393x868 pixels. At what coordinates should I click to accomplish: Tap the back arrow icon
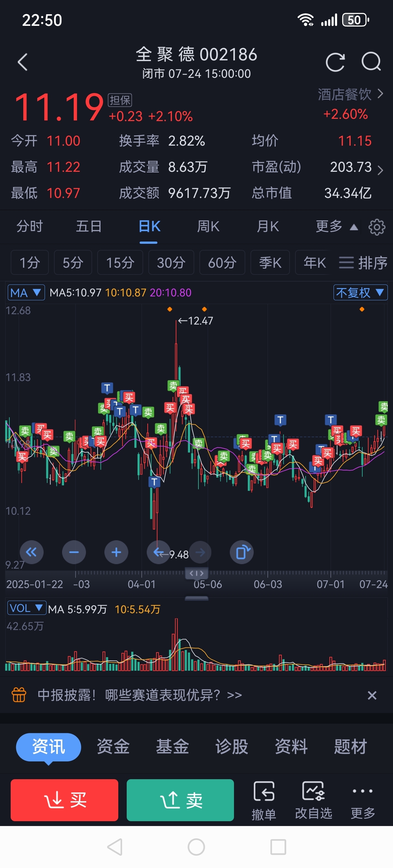22,62
